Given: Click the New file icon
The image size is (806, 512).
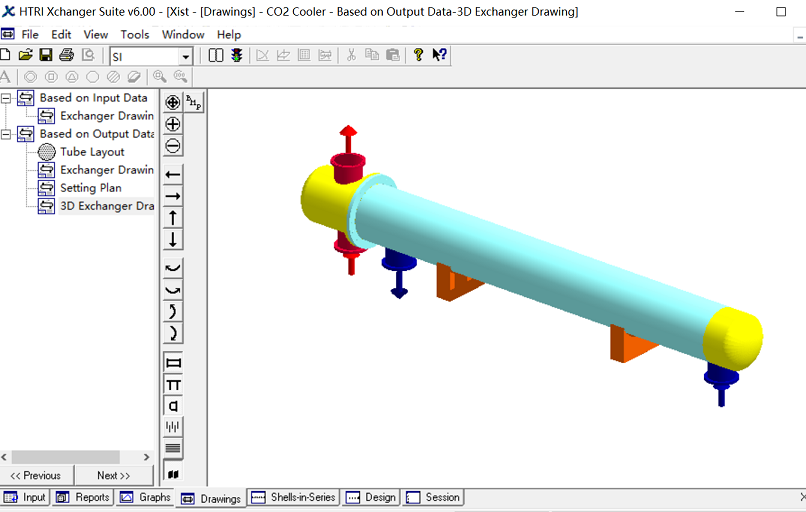Looking at the screenshot, I should 5,55.
